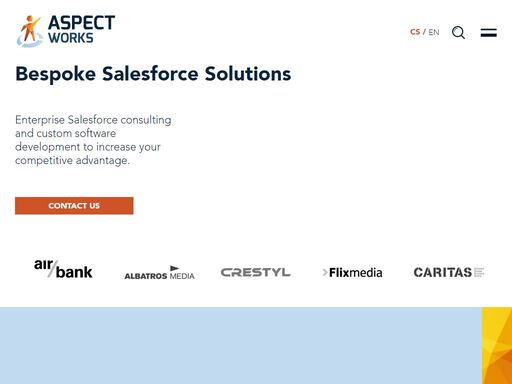Open the search magnifier icon

(x=458, y=33)
